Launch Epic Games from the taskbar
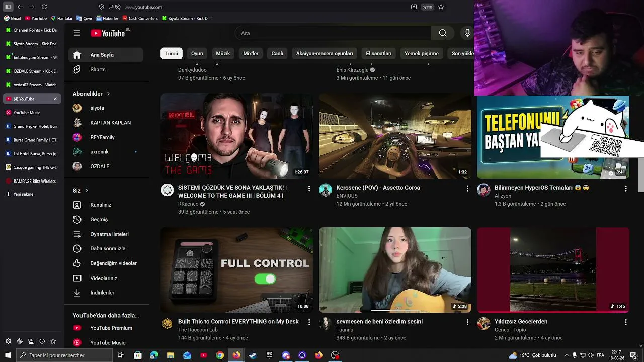 tap(269, 355)
